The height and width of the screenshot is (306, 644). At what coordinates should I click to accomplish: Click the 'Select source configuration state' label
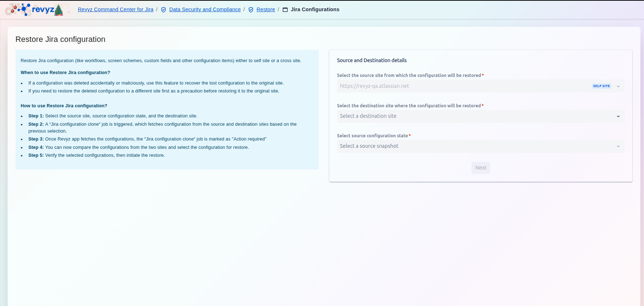372,136
